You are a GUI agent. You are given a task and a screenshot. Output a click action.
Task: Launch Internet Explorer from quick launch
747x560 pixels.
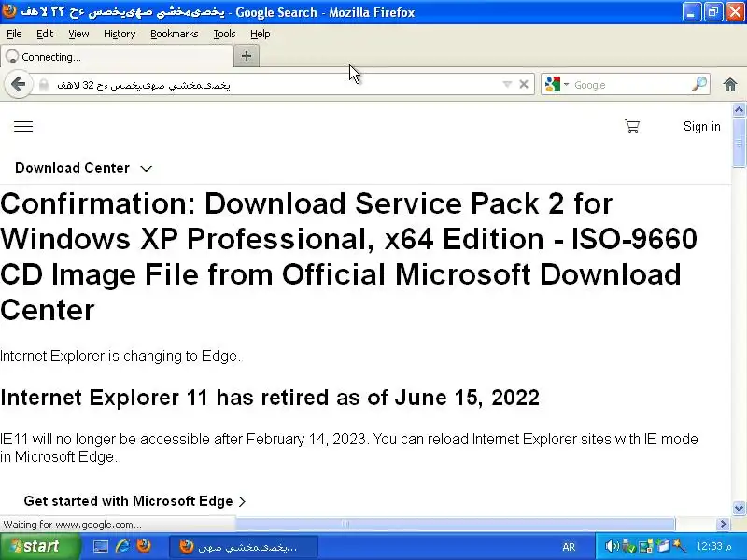122,546
